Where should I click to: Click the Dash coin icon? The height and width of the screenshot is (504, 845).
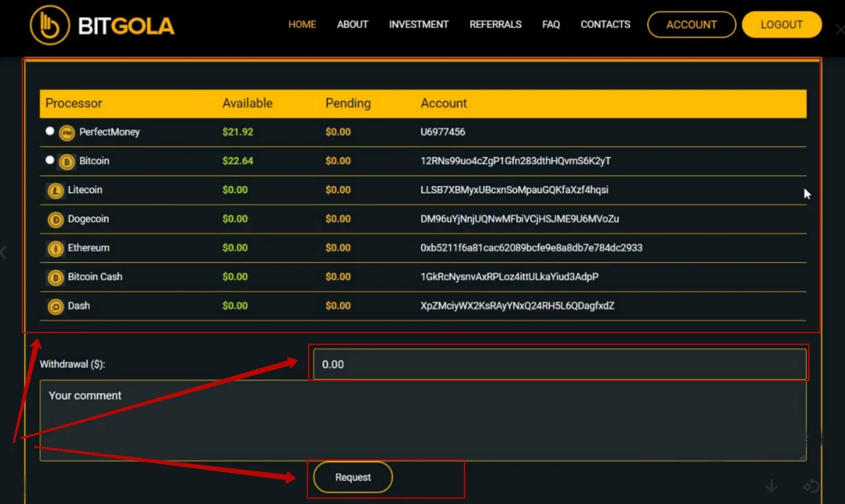(56, 306)
